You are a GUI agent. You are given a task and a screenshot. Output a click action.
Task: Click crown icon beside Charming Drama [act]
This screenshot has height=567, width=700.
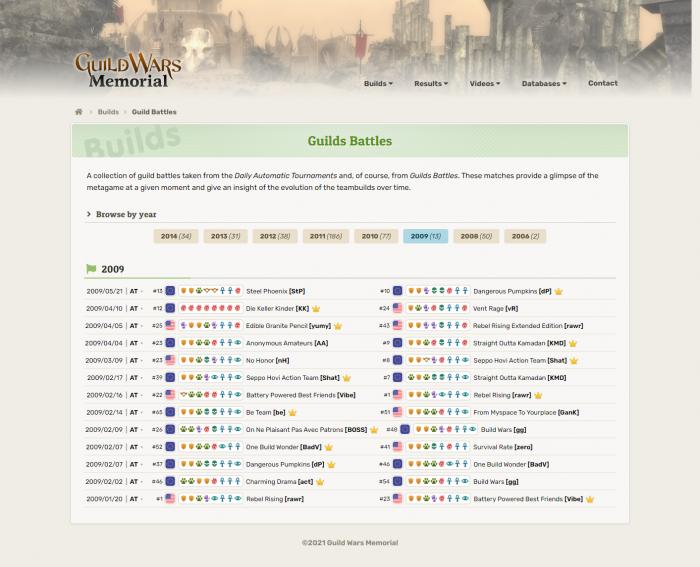(x=320, y=482)
